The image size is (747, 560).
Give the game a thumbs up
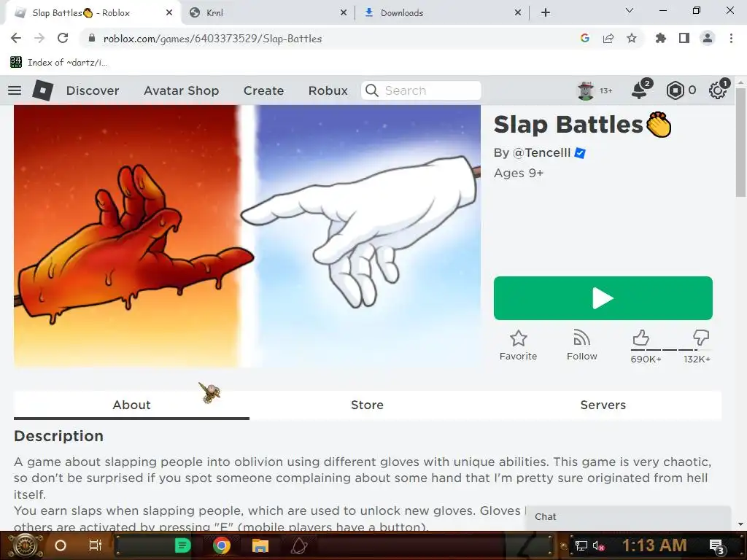click(x=640, y=338)
